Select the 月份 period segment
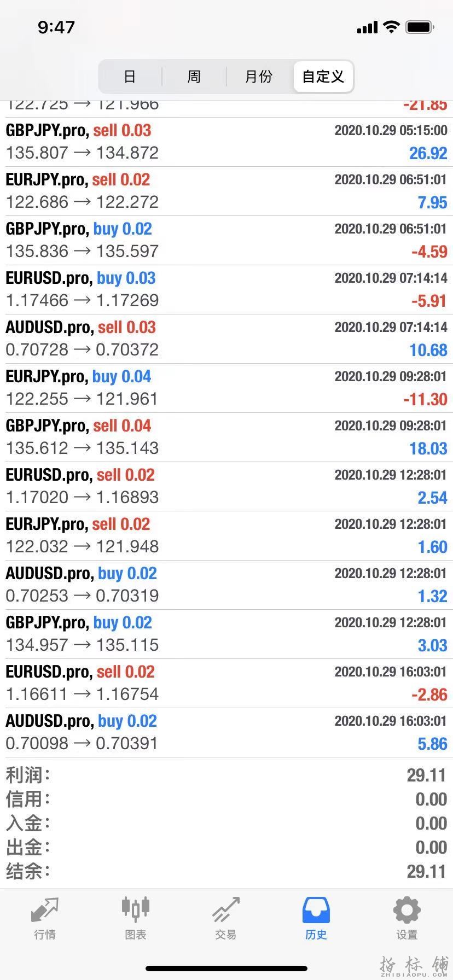 pyautogui.click(x=259, y=77)
